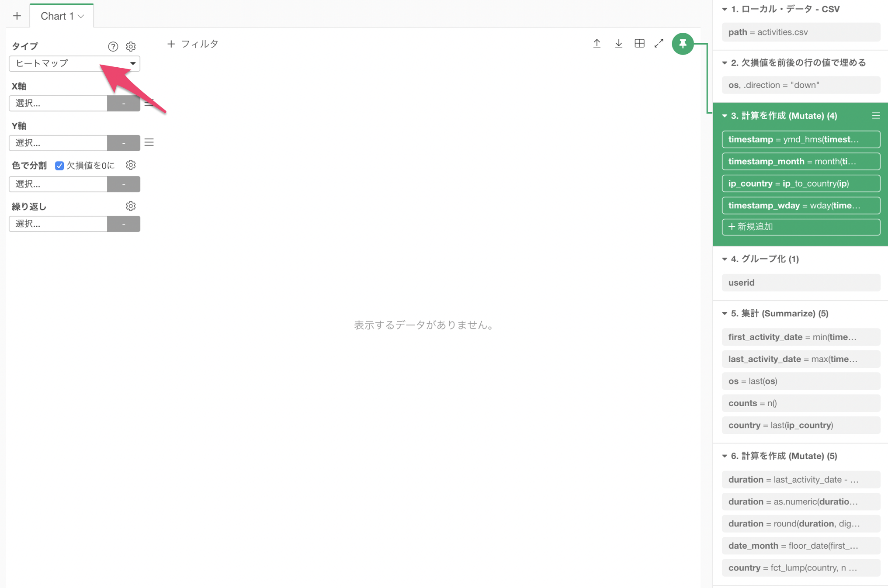Open step 3 Mutate hamburger menu
Screen dimensions: 888x588
coord(876,116)
